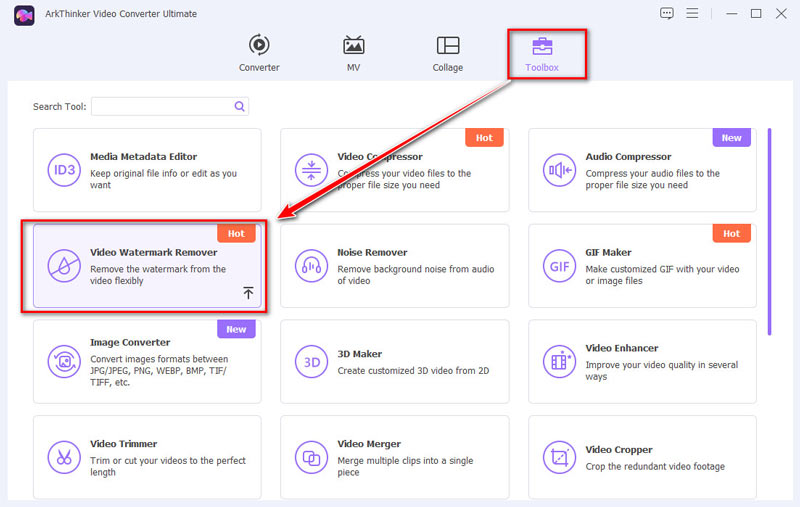Click the ID3 Media Metadata Editor icon
Viewport: 800px width, 507px height.
(64, 170)
